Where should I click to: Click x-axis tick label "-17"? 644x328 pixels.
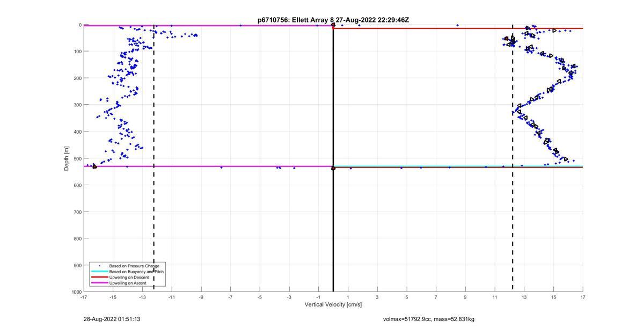coord(84,297)
